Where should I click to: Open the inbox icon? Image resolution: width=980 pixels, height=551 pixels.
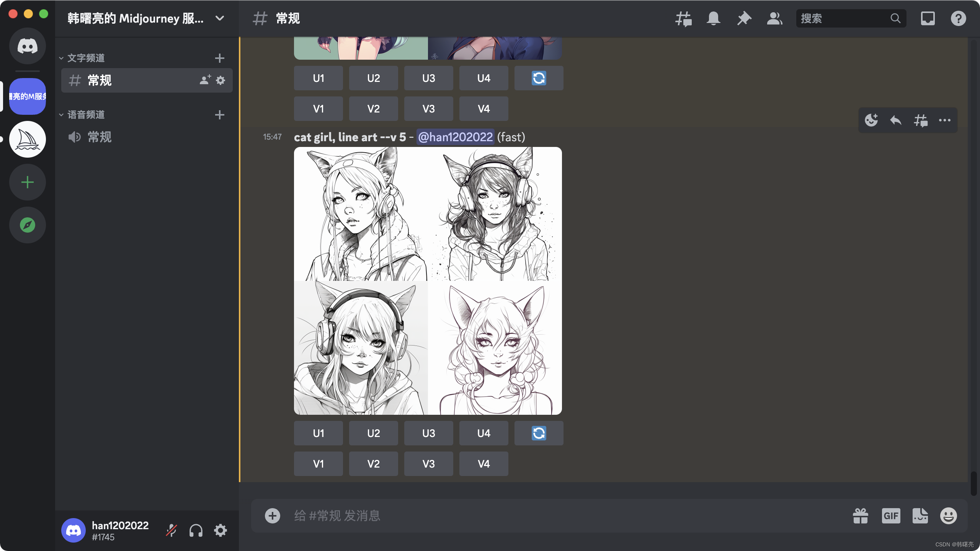pos(928,18)
